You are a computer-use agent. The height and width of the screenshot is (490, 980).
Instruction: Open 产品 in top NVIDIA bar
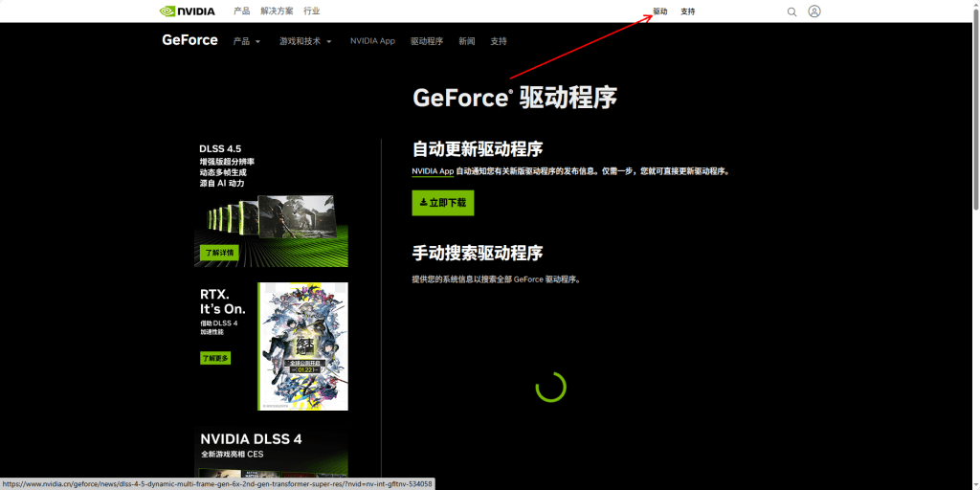click(242, 11)
